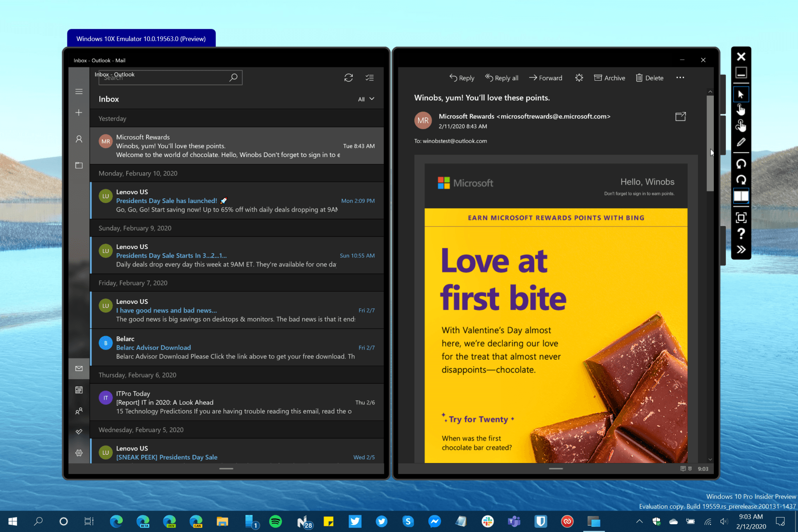Open Calendar from the Mail sidebar
The image size is (798, 532).
[x=79, y=389]
